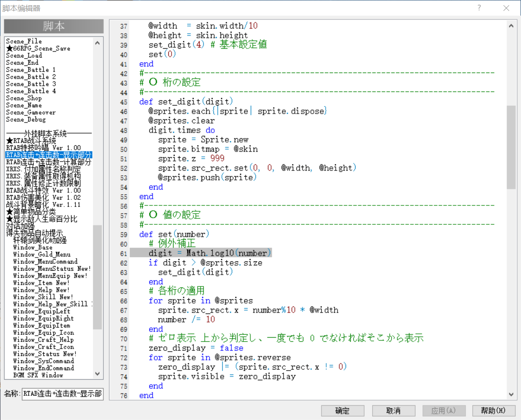Click the script list scroll-down arrow
Viewport: 521px width, 420px height.
[x=97, y=374]
